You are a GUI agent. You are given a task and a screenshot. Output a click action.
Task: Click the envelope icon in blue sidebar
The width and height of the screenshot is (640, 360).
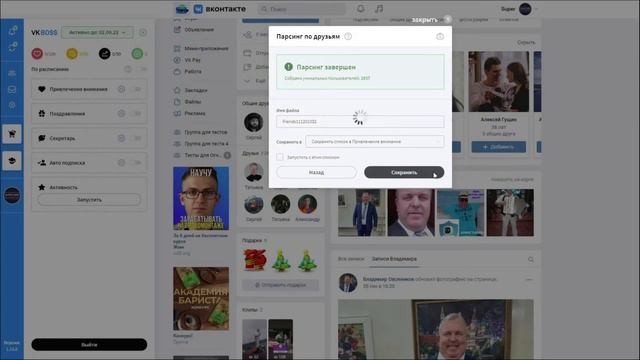click(x=12, y=89)
